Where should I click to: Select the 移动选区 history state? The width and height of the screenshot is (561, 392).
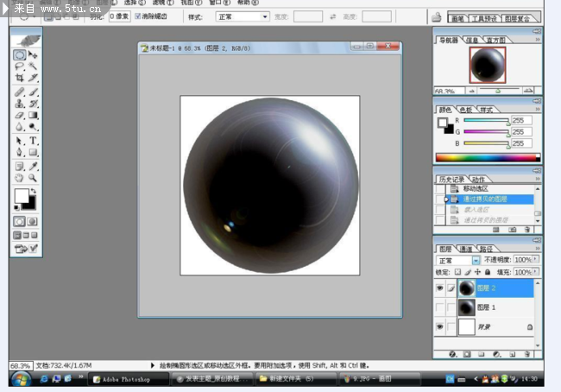click(x=476, y=188)
